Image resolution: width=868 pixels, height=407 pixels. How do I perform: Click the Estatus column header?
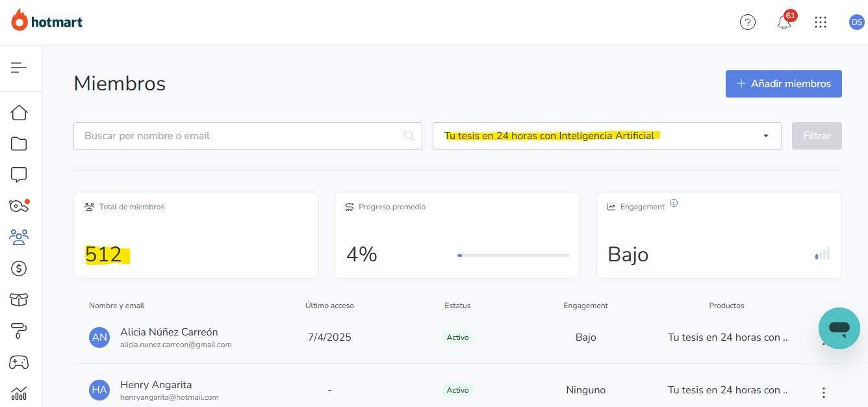[x=458, y=306]
